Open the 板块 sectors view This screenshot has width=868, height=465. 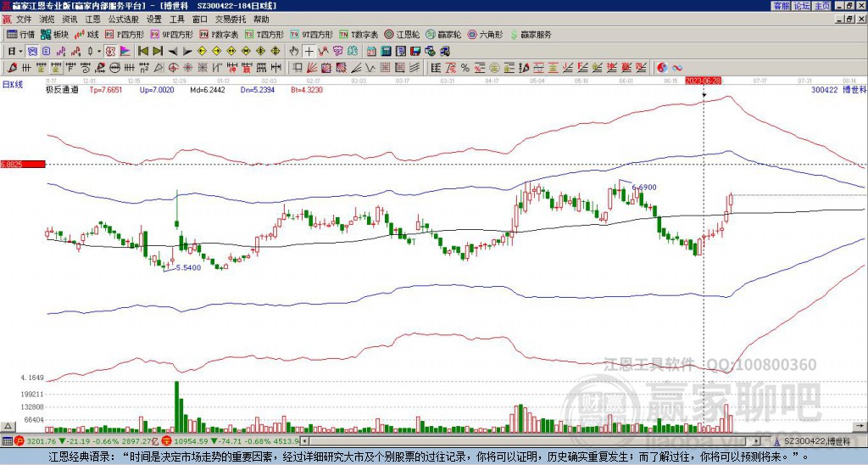54,34
